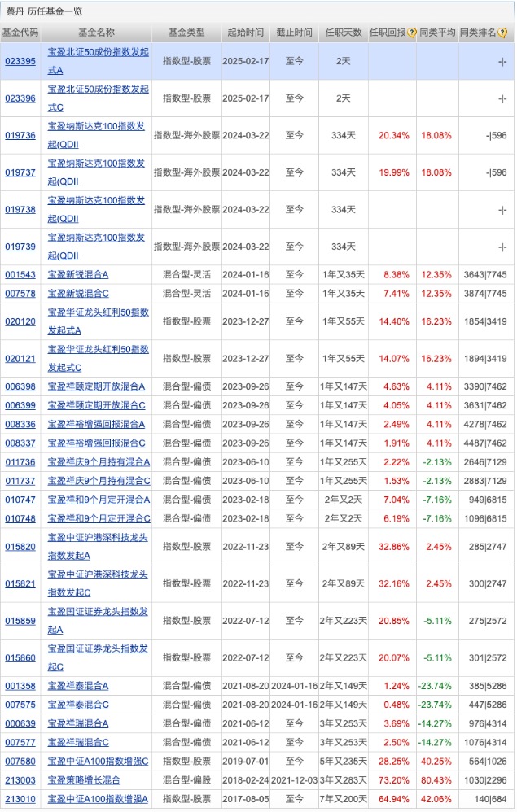Viewport: 517px width, 812px height.
Task: Click the 蔡丹 历任基金一览 title
Action: coord(44,11)
